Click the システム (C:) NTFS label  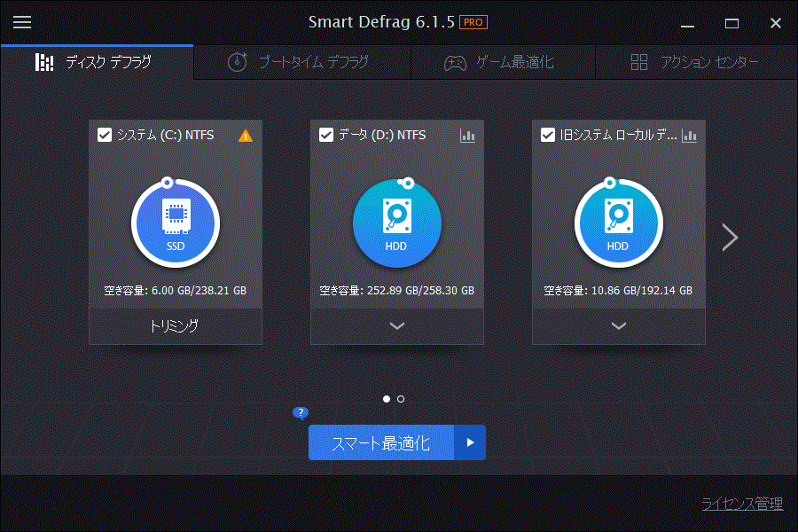[x=166, y=135]
